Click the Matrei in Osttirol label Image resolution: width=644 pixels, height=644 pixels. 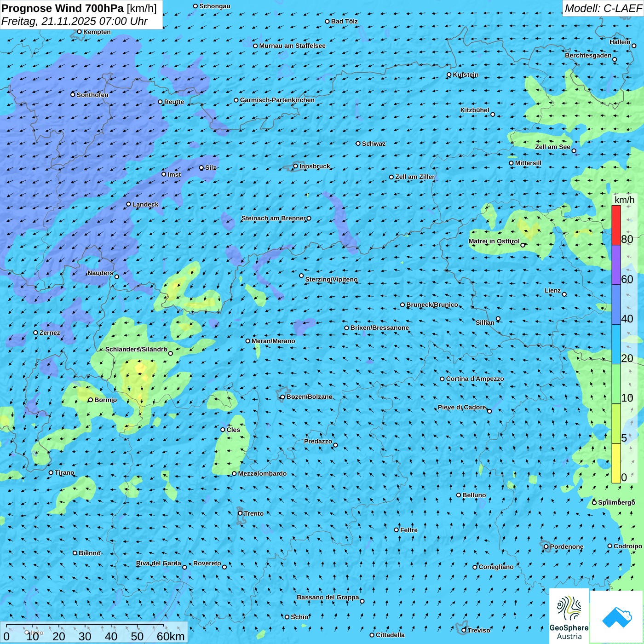(494, 241)
